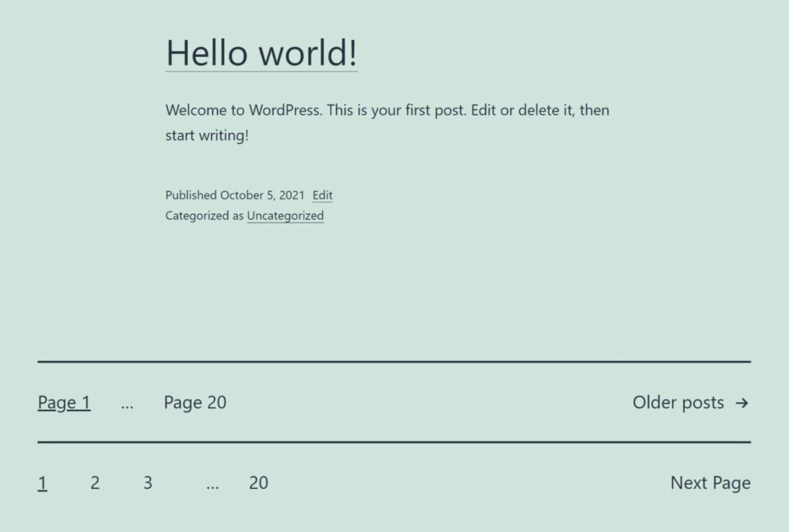Screen dimensions: 789x532
Task: Click Older posts to view earlier entries
Action: pos(678,402)
